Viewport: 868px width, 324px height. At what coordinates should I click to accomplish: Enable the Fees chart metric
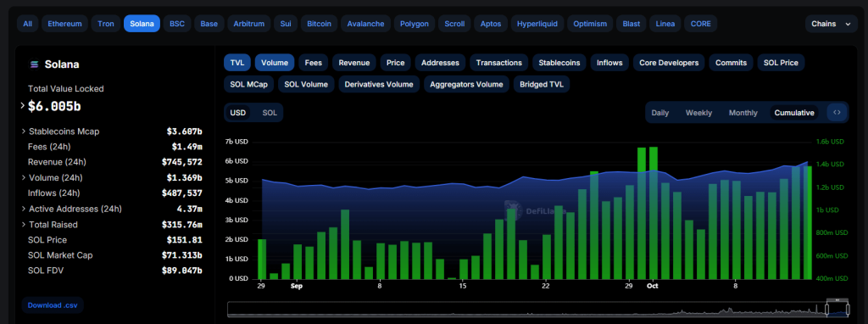(x=314, y=63)
